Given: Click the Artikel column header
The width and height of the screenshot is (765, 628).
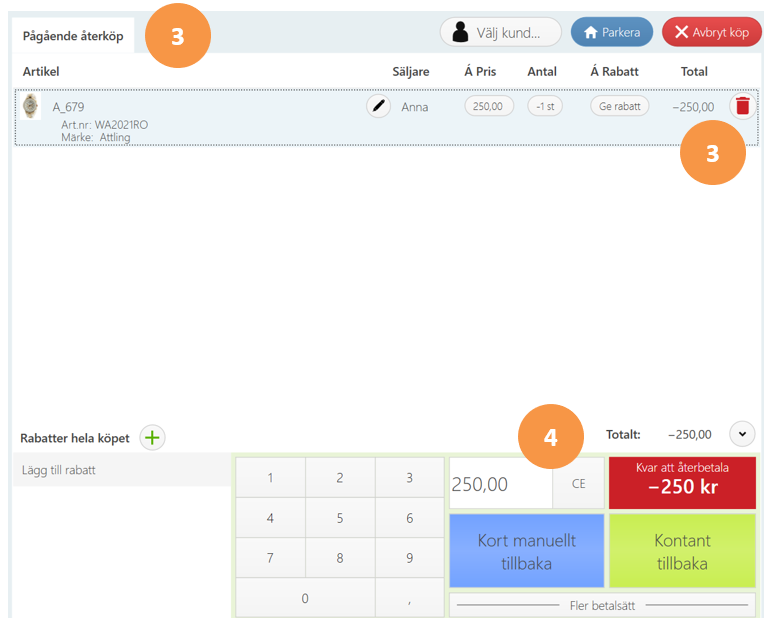Looking at the screenshot, I should click(41, 72).
